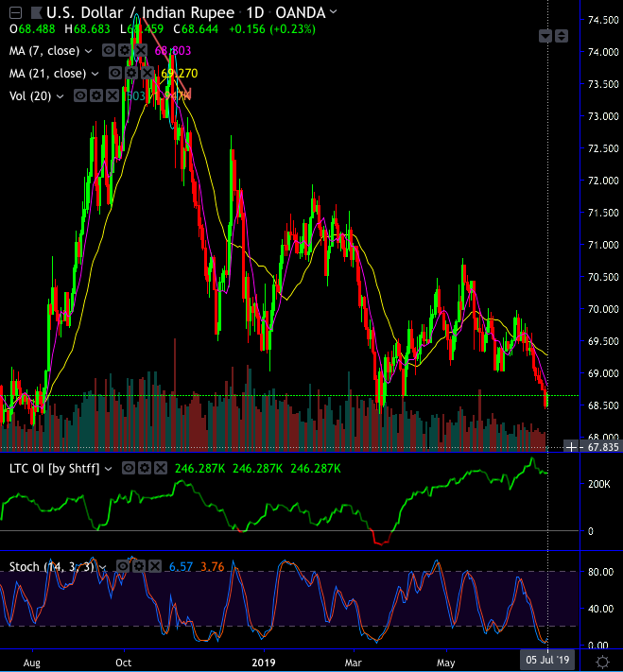Click the open price O68.488

coord(32,29)
